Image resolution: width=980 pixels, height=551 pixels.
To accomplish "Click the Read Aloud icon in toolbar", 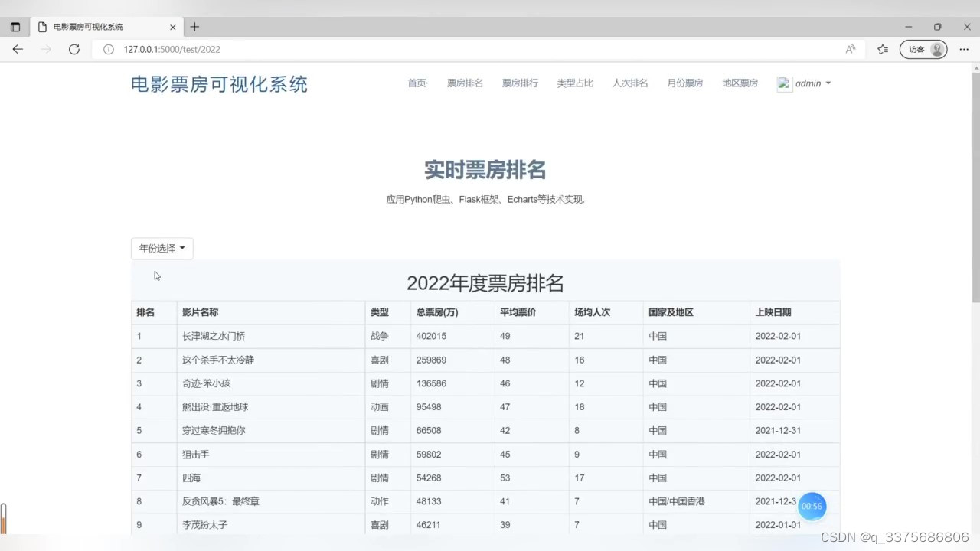I will pos(850,49).
